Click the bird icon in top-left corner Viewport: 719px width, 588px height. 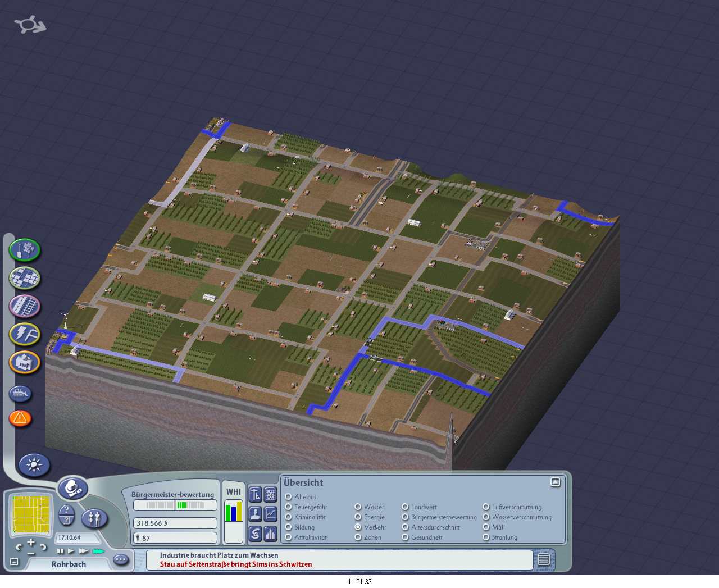coord(30,25)
